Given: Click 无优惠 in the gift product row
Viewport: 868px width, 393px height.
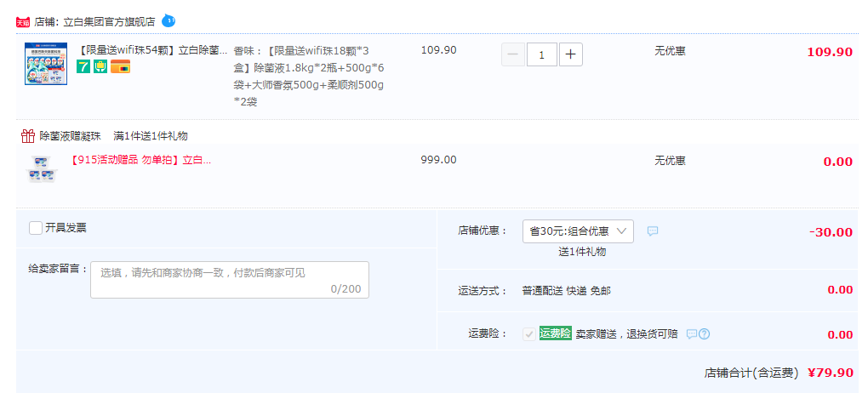Looking at the screenshot, I should click(x=670, y=161).
